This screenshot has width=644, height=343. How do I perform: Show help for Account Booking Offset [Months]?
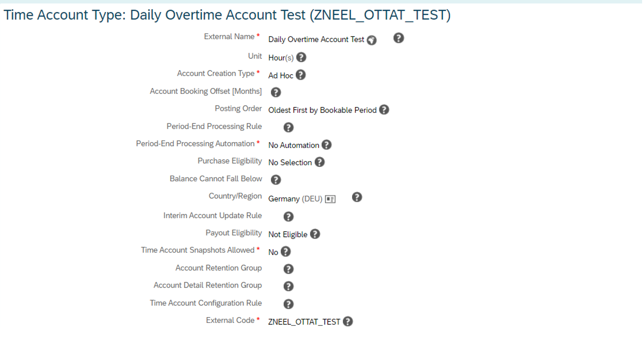[276, 92]
